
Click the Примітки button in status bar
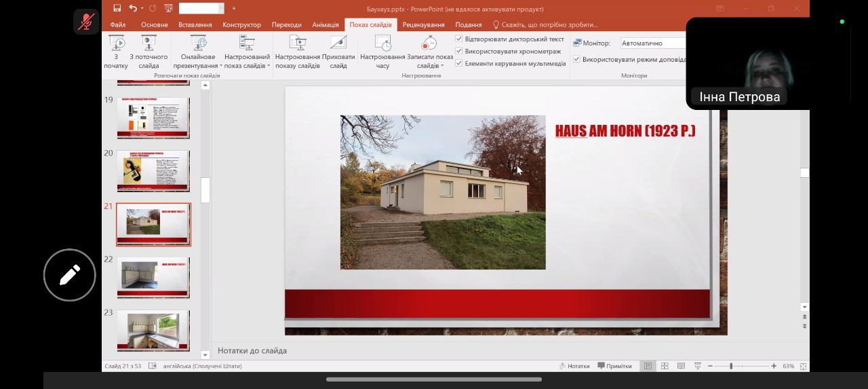[x=614, y=366]
